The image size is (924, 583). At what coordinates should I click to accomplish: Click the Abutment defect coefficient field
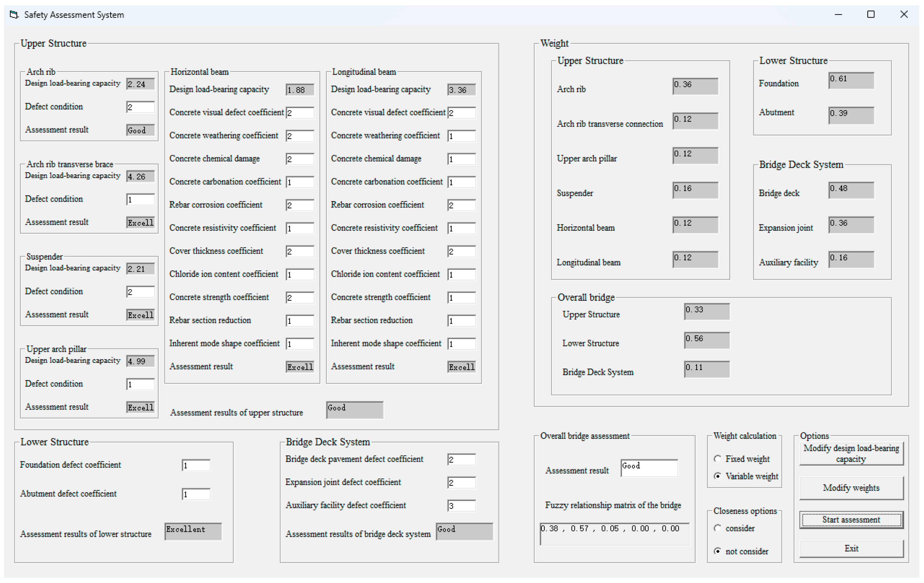coord(196,494)
